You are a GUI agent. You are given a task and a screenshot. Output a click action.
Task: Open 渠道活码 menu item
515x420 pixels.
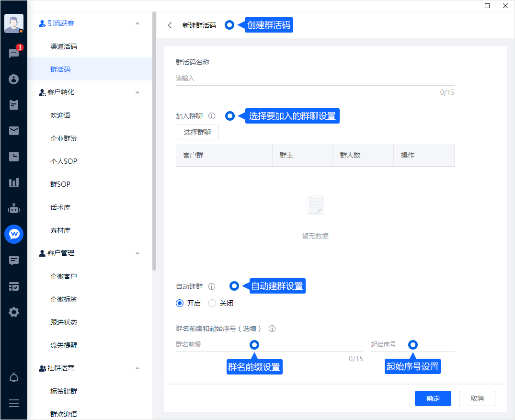pos(64,46)
